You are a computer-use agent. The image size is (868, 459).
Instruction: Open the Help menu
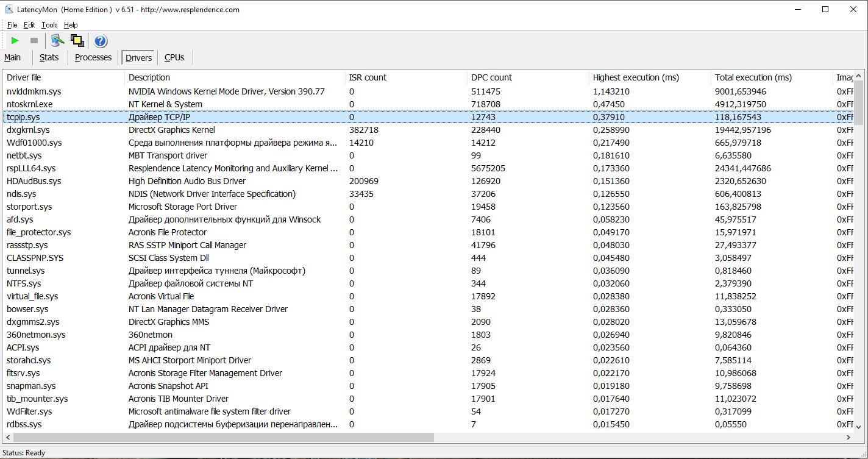(71, 25)
